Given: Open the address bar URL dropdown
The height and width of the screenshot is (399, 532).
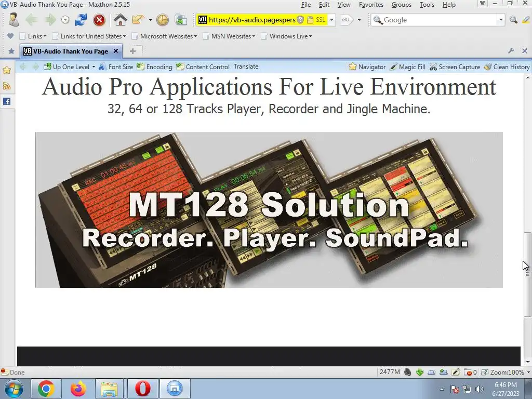Looking at the screenshot, I should (332, 20).
